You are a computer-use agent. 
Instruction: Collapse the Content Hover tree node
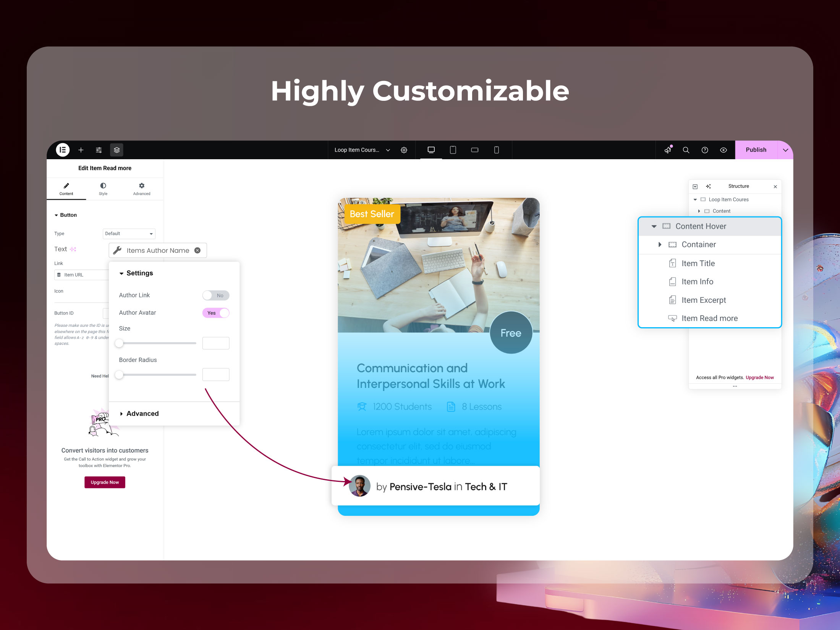(654, 226)
